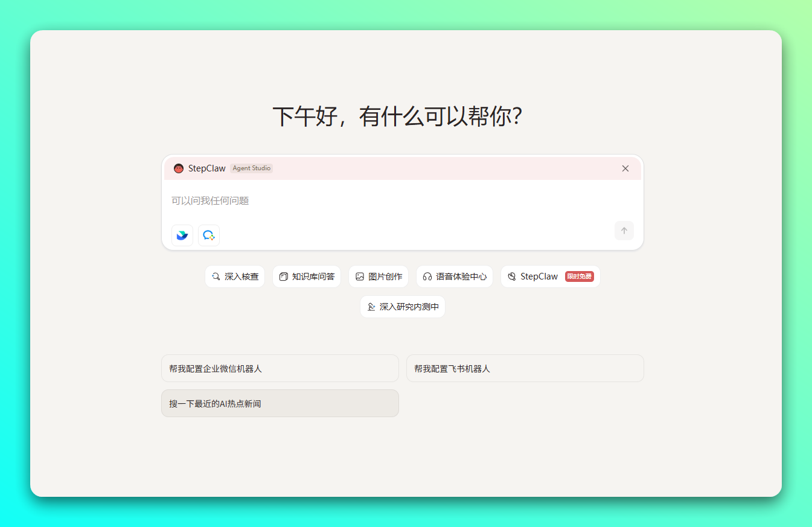The width and height of the screenshot is (812, 527).
Task: Click the greeting heading "下午好，有什么可以帮你?"
Action: click(x=397, y=116)
